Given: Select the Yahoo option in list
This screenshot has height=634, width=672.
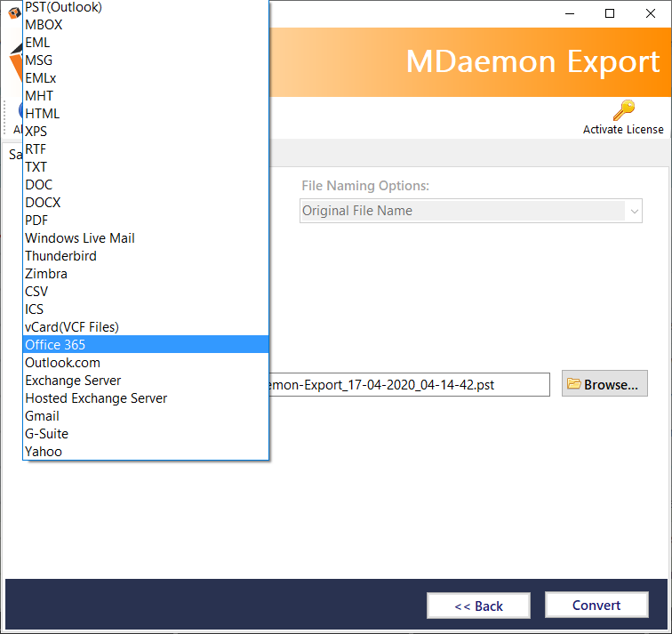Looking at the screenshot, I should click(x=43, y=452).
